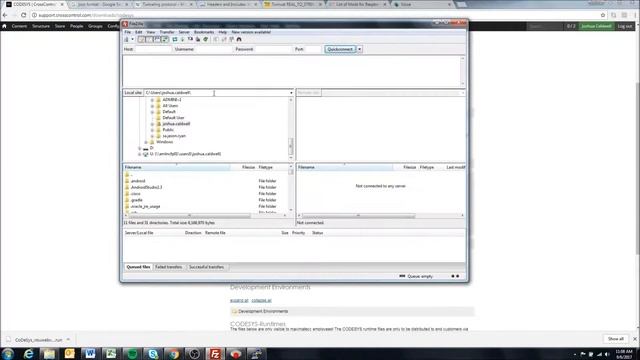Screen dimensions: 640x360
Task: Expand the joshua.caldwell tree node
Action: pos(152,124)
